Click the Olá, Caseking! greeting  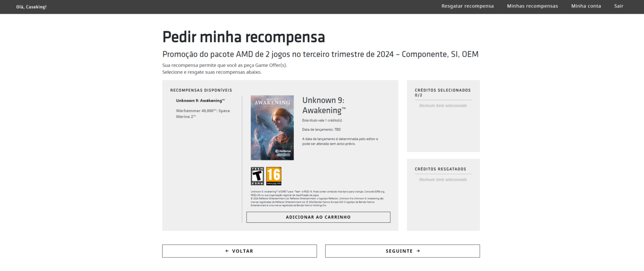point(31,7)
